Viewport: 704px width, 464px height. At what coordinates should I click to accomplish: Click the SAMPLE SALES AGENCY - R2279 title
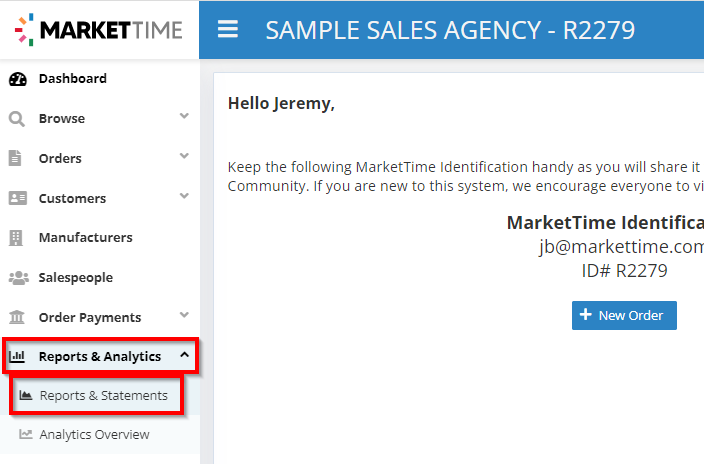coord(450,30)
